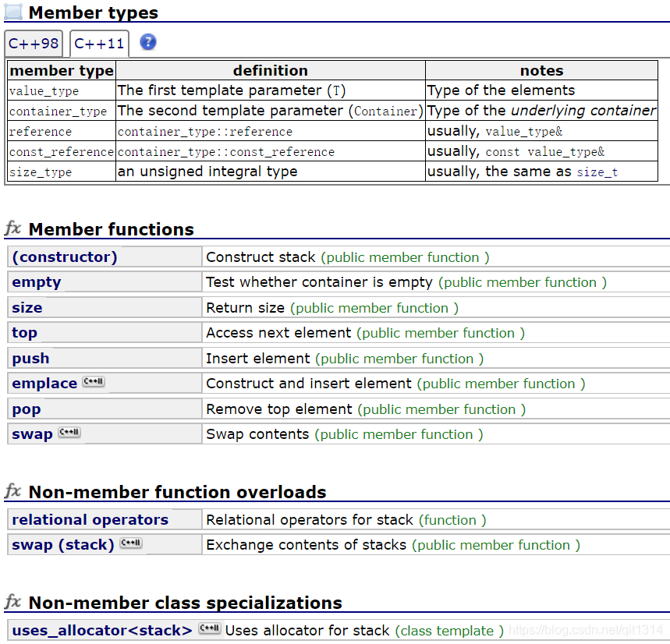This screenshot has height=644, width=670.
Task: Click 'usually, value_type&' note
Action: tap(541, 131)
